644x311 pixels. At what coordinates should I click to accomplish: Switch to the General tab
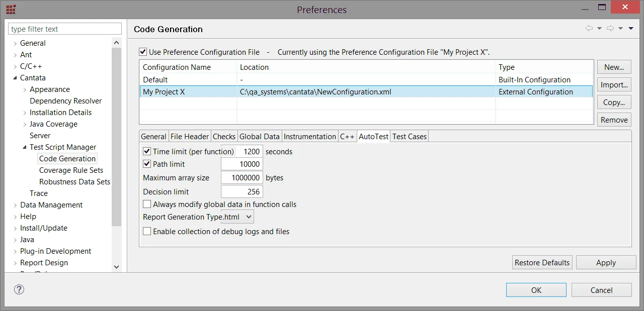click(153, 137)
